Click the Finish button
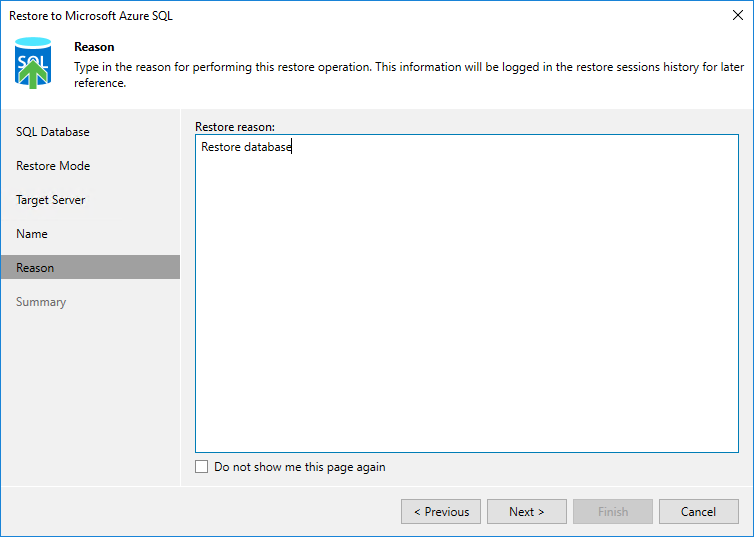This screenshot has height=537, width=754. coord(613,512)
